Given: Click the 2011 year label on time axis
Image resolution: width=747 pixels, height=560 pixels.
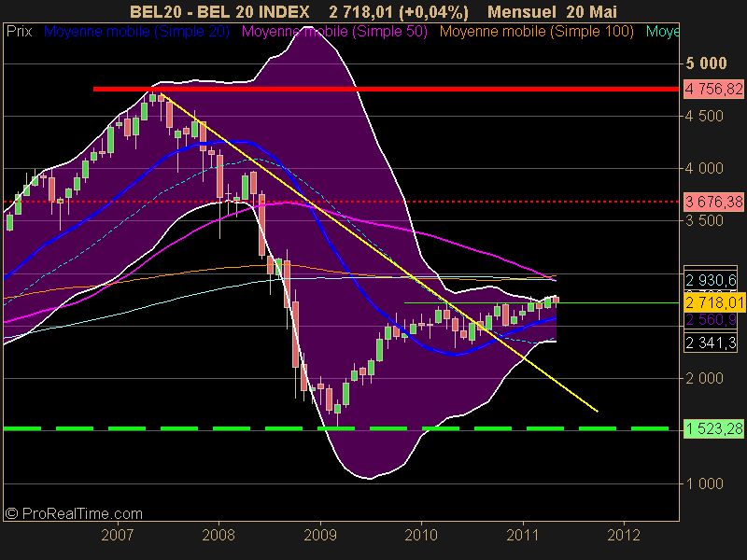Looking at the screenshot, I should click(523, 535).
